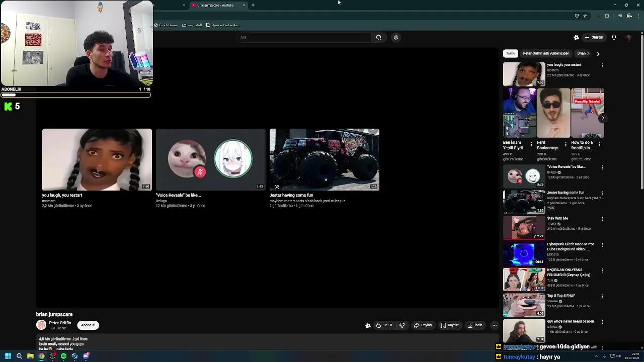
Task: Open options for 'Top 5 Top 5 FNAF' video
Action: tap(602, 296)
